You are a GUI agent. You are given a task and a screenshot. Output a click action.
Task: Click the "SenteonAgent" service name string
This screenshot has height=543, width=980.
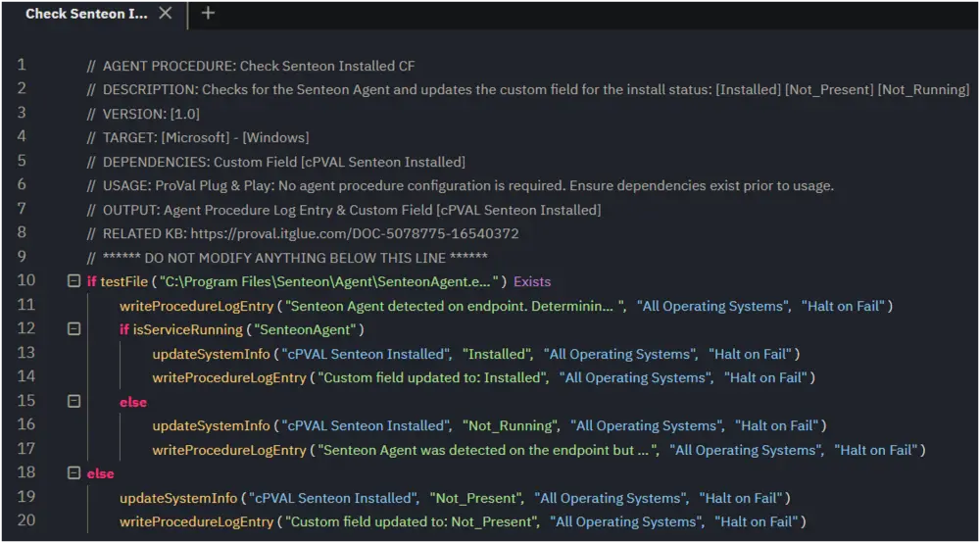305,329
